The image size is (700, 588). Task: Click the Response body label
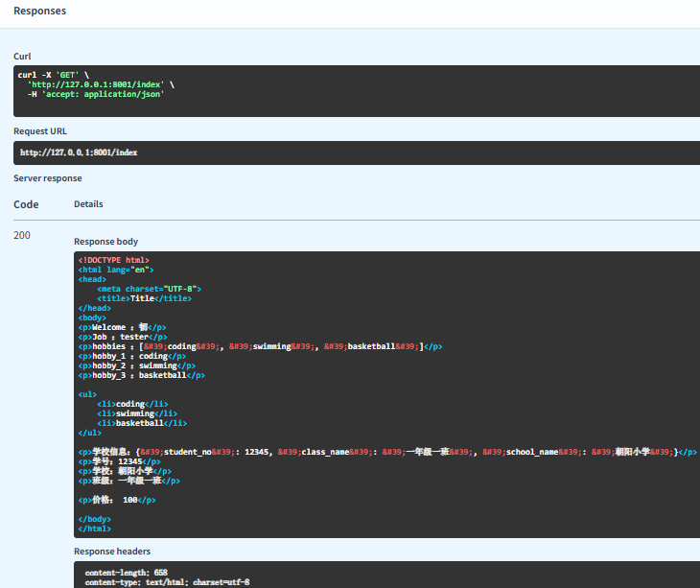click(105, 242)
